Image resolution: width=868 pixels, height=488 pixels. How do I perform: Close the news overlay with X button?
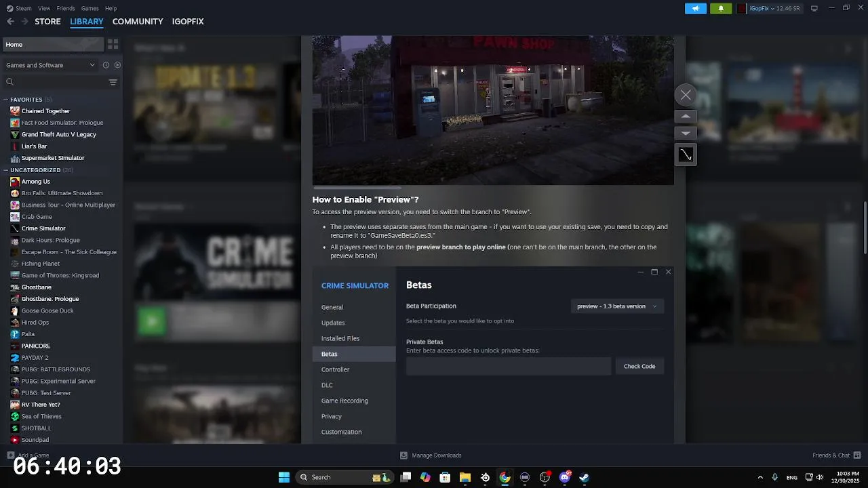click(686, 95)
